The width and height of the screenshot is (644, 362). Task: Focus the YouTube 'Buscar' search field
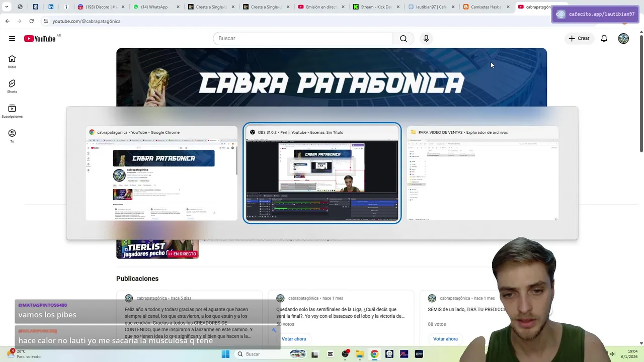coord(303,38)
